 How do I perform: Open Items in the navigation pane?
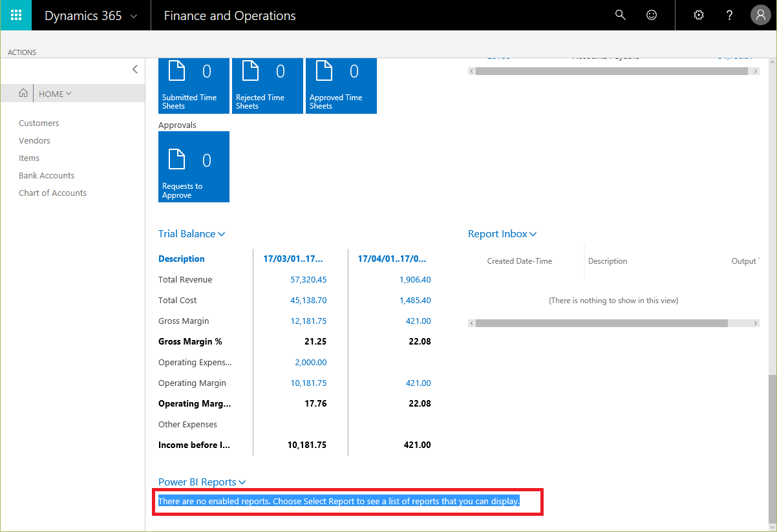coord(29,158)
